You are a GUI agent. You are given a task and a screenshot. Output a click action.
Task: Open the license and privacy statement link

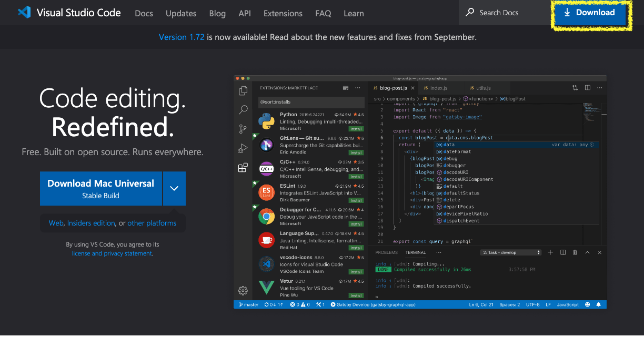[112, 253]
